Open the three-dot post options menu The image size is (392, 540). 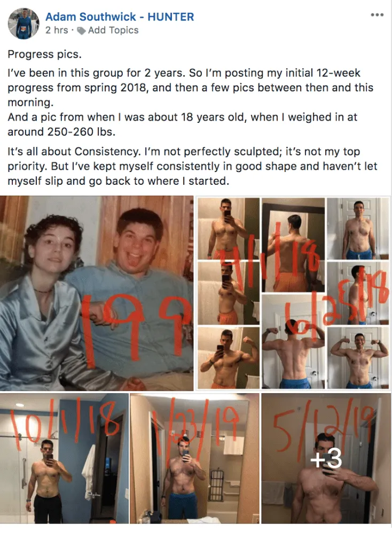pyautogui.click(x=377, y=15)
